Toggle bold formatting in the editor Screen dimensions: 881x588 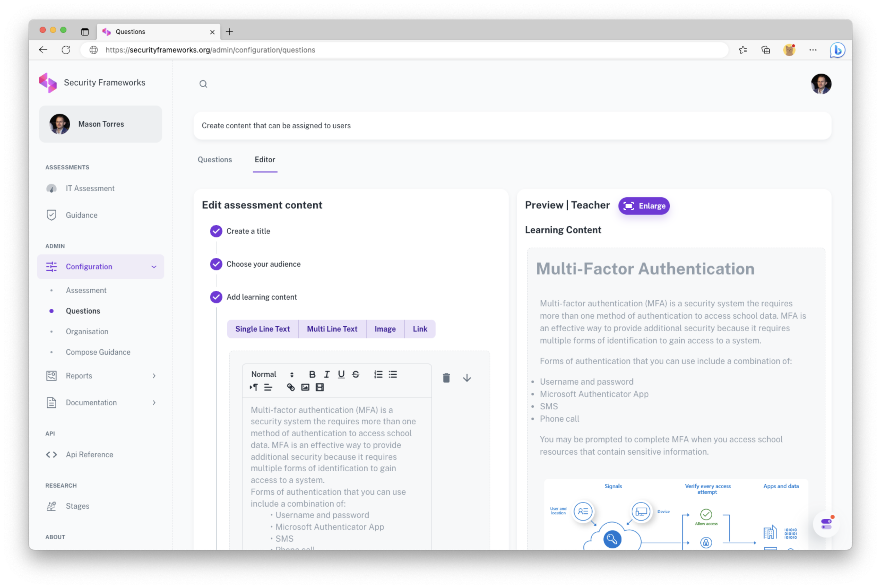pyautogui.click(x=312, y=374)
